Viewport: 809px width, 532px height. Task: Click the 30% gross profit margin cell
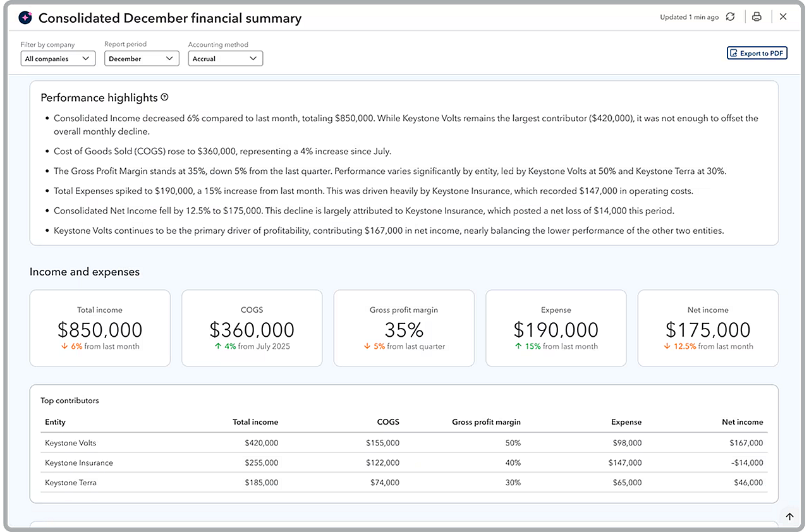513,483
